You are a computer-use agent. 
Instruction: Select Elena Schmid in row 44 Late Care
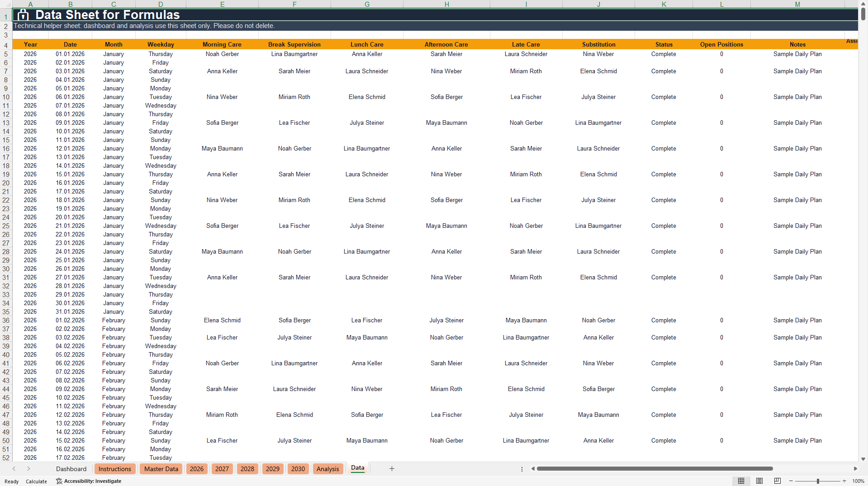pyautogui.click(x=526, y=389)
